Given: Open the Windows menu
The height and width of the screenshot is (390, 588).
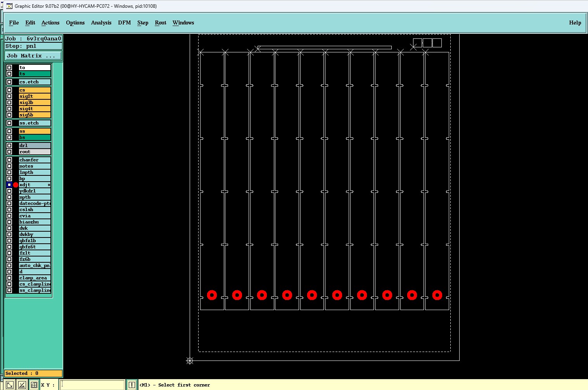Looking at the screenshot, I should (x=183, y=23).
